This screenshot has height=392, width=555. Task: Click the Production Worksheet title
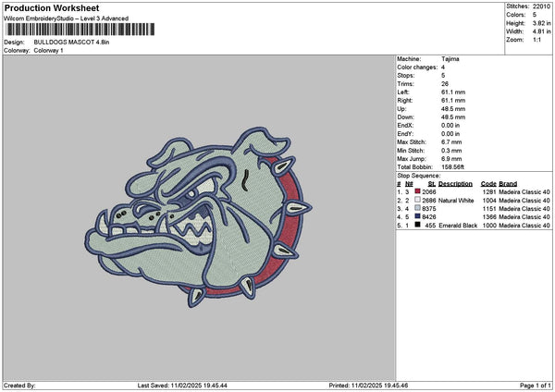coord(45,6)
